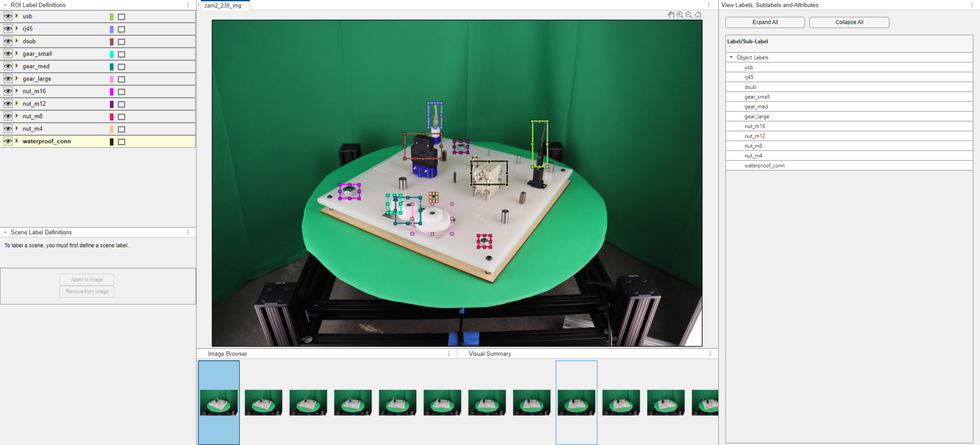Switch to cam2_235_img tab

223,5
